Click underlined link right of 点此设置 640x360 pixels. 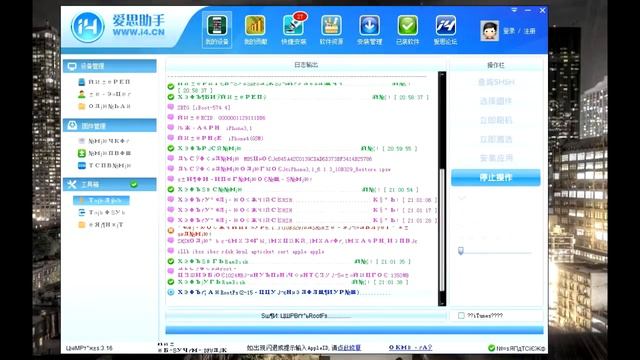pyautogui.click(x=410, y=347)
